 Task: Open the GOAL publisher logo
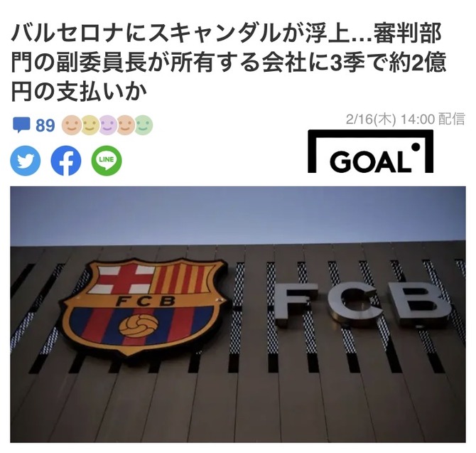370,151
